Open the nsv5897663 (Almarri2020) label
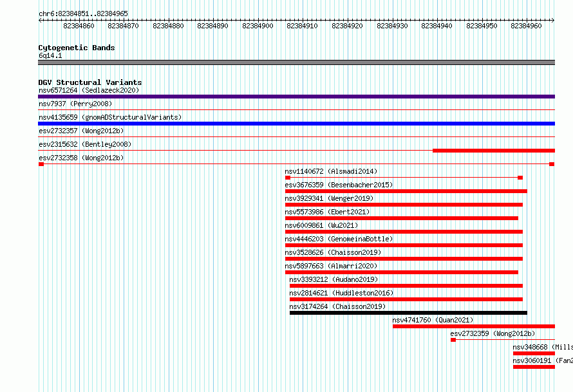This screenshot has width=573, height=392. pyautogui.click(x=331, y=266)
